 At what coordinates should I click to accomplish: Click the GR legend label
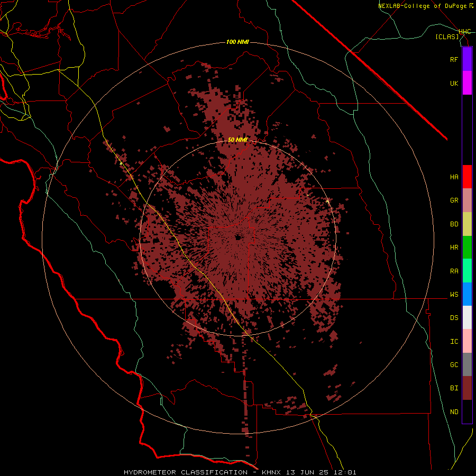[x=454, y=200]
